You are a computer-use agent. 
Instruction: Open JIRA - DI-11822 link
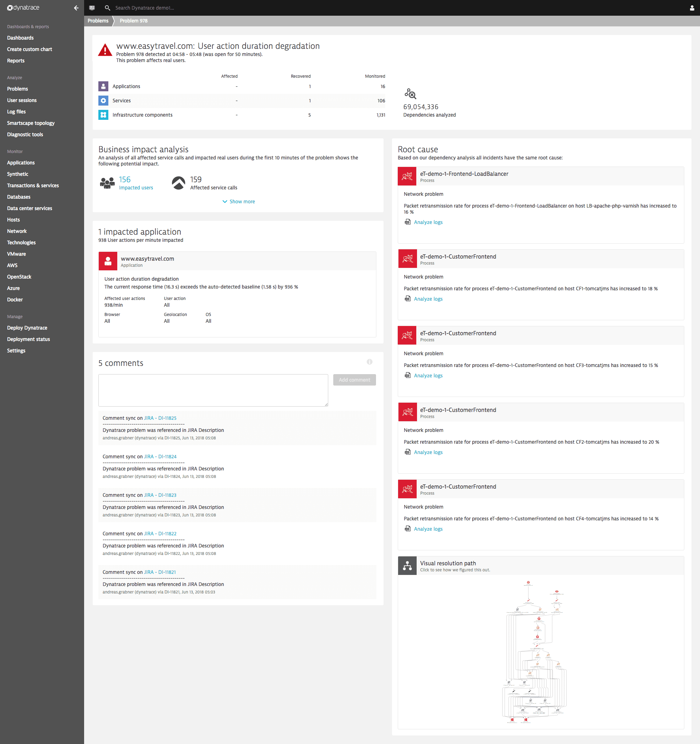(160, 534)
